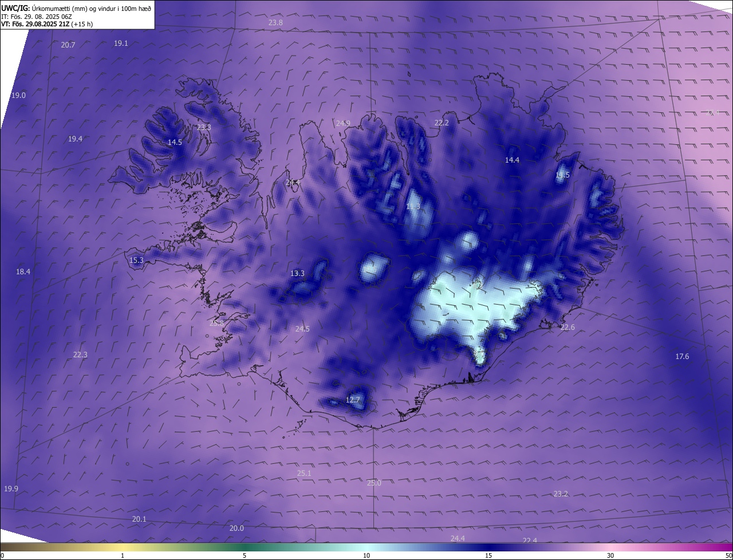Viewport: 733px width, 560px height.
Task: Click the 20.1 value label
Action: tap(139, 519)
